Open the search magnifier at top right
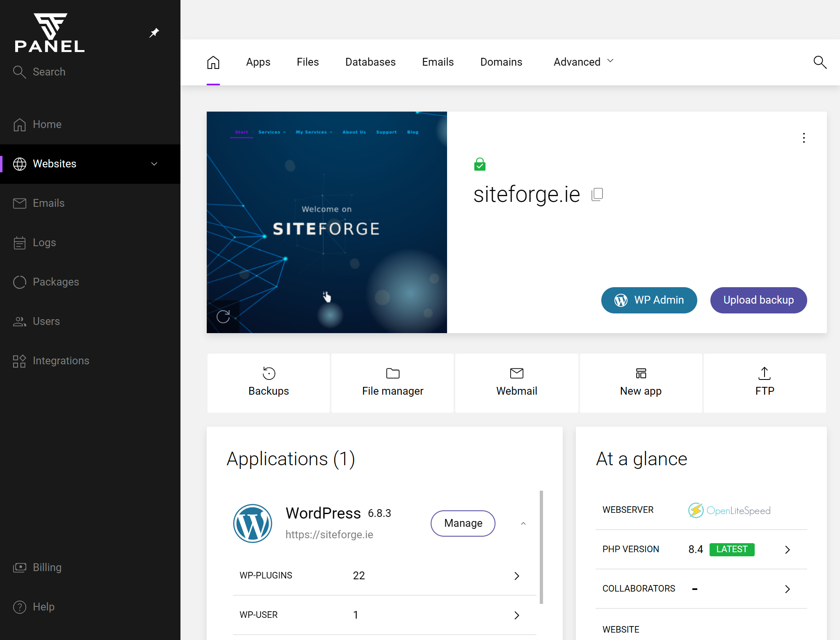The height and width of the screenshot is (640, 840). (820, 62)
